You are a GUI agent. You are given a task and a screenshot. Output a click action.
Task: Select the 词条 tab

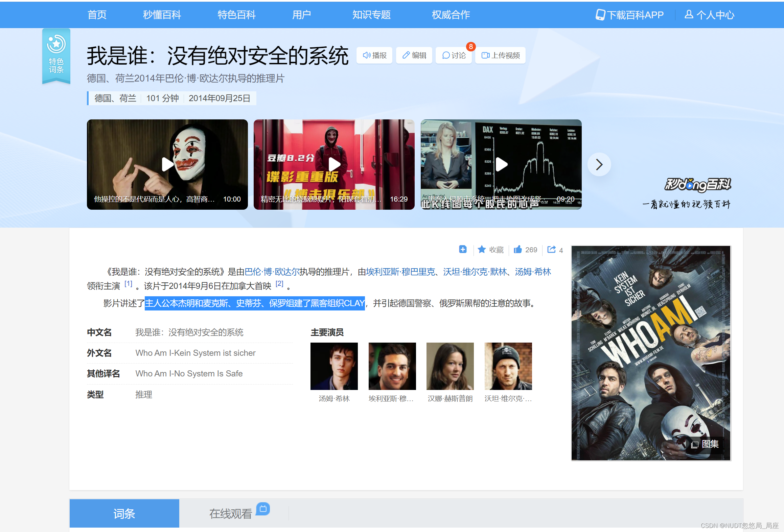click(124, 514)
